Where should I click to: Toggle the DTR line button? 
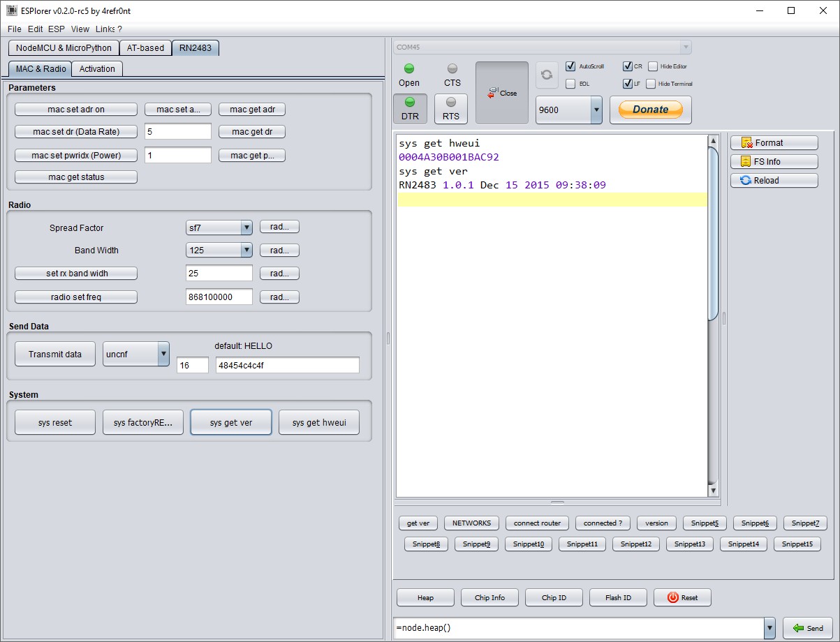point(409,109)
